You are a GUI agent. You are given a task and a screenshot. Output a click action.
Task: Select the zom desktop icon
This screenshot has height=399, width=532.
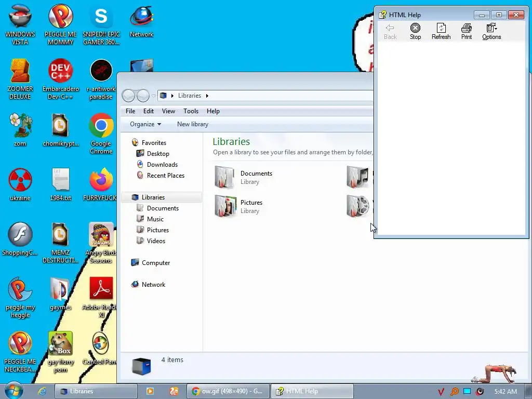[20, 129]
